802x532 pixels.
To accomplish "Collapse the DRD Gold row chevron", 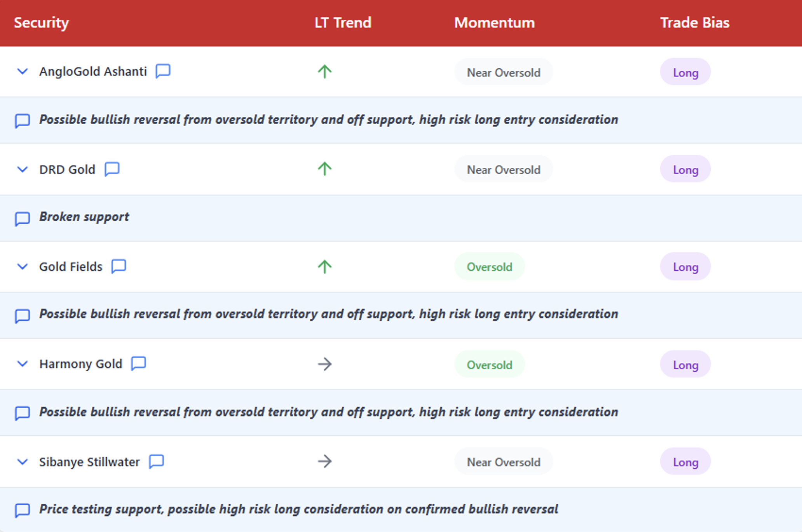I will point(23,169).
